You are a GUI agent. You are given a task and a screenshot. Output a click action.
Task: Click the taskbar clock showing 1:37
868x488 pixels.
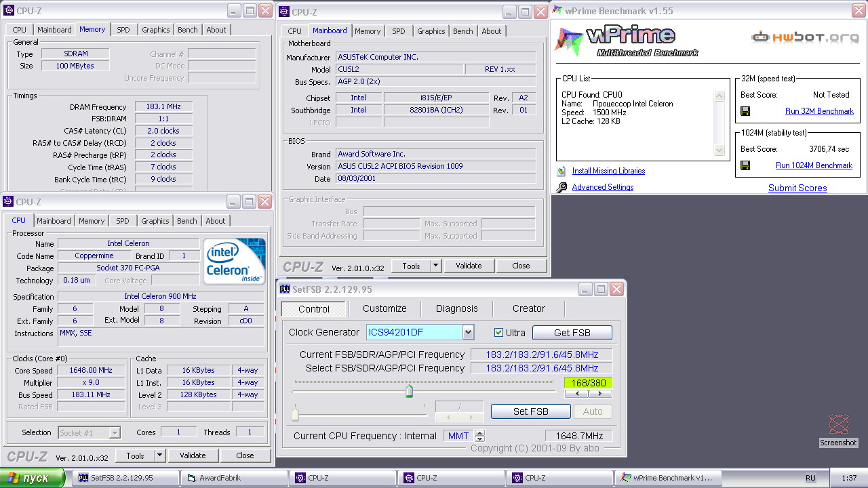click(x=849, y=478)
